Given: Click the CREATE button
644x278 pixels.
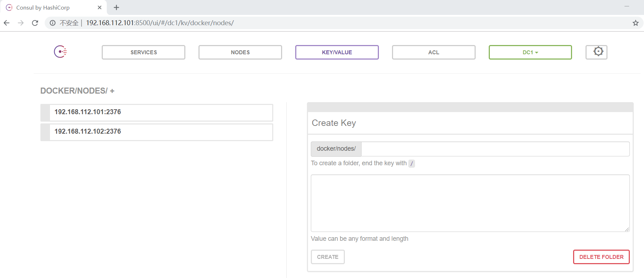Looking at the screenshot, I should 327,257.
